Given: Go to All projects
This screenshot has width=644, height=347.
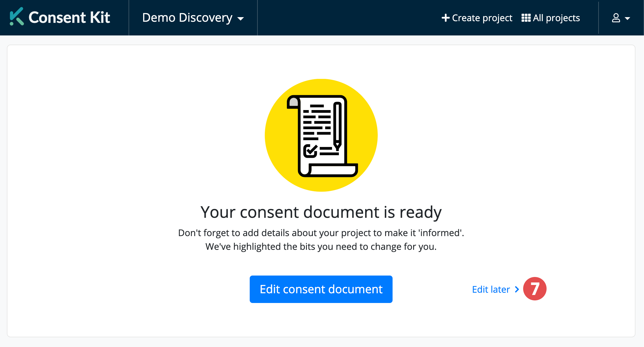Looking at the screenshot, I should (556, 18).
